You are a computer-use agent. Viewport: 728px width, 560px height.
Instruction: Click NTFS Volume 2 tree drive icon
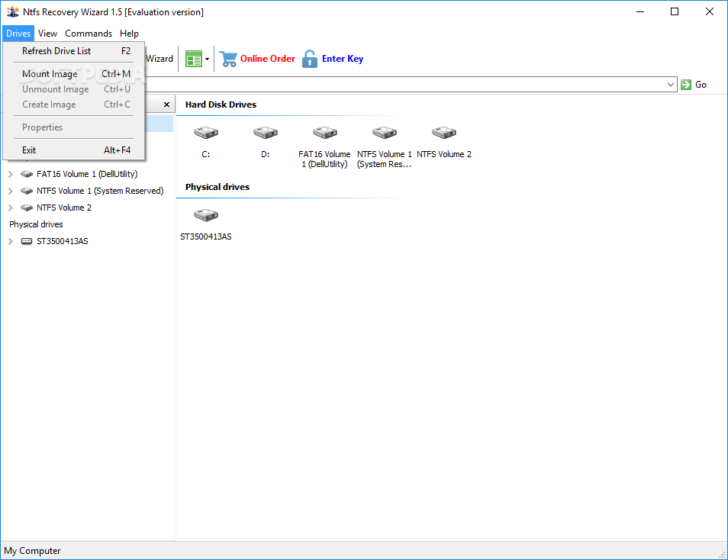(x=27, y=208)
